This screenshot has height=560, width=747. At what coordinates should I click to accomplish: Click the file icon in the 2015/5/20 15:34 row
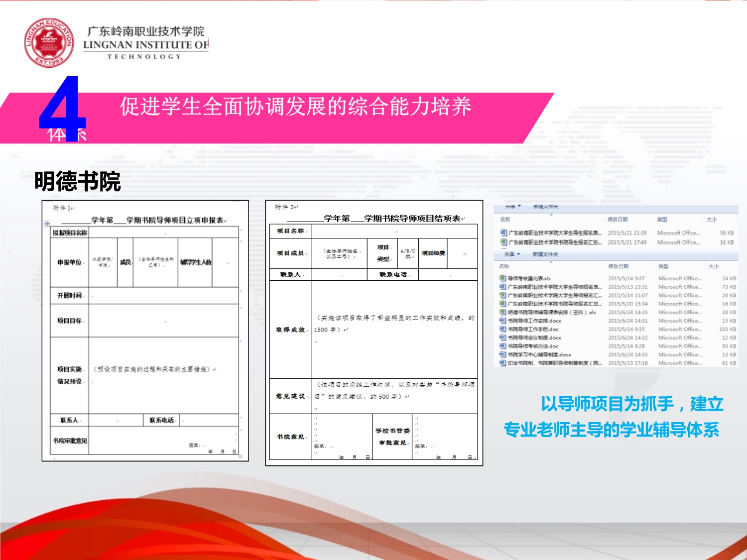click(x=503, y=304)
